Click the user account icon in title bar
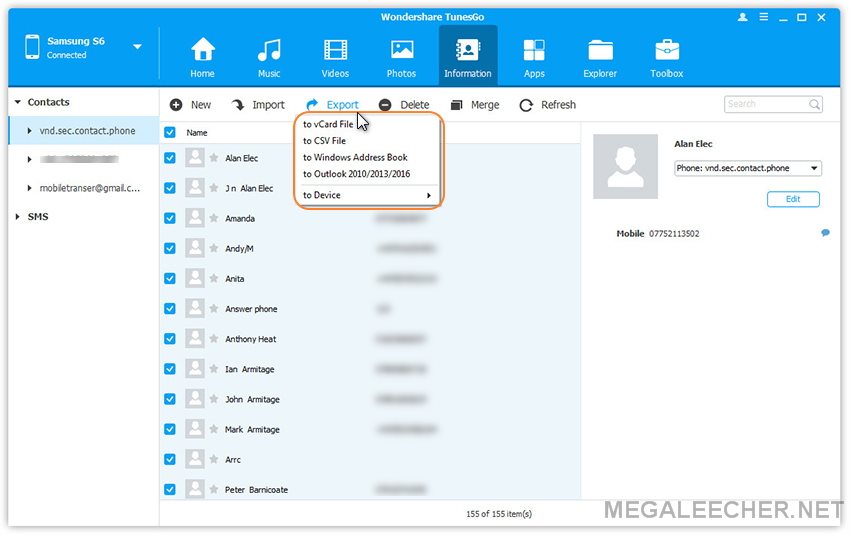Viewport: 850px width, 535px height. [x=743, y=17]
